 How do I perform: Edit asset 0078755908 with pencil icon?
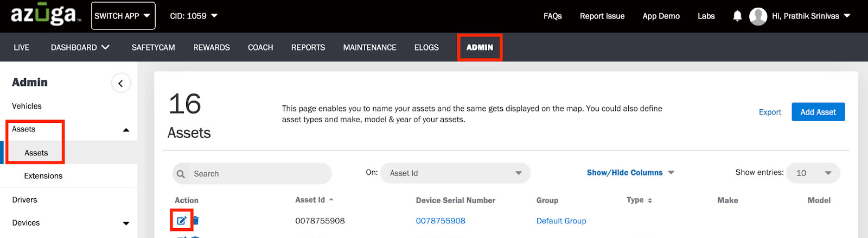click(x=182, y=221)
